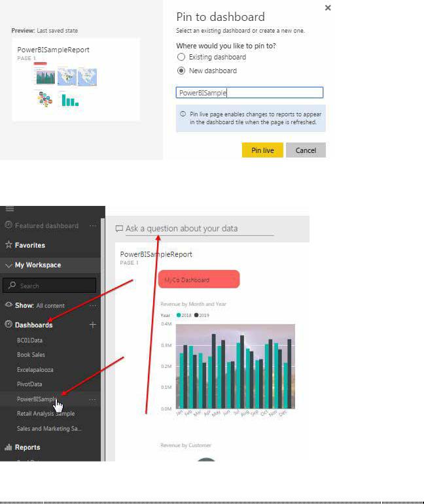Click the Dashboards section icon
The width and height of the screenshot is (424, 504).
[9, 324]
